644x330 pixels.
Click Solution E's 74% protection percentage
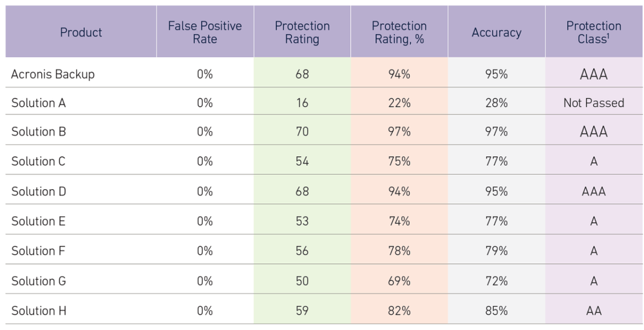(399, 221)
